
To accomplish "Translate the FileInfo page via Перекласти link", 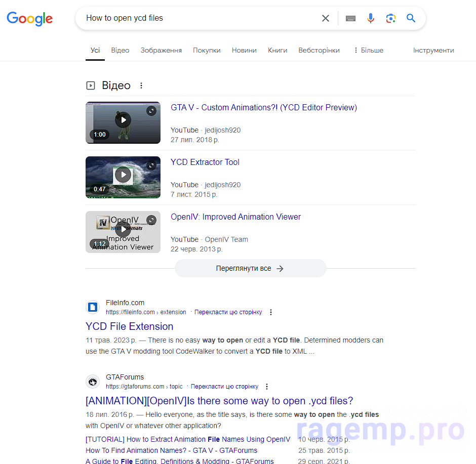I will (x=228, y=312).
